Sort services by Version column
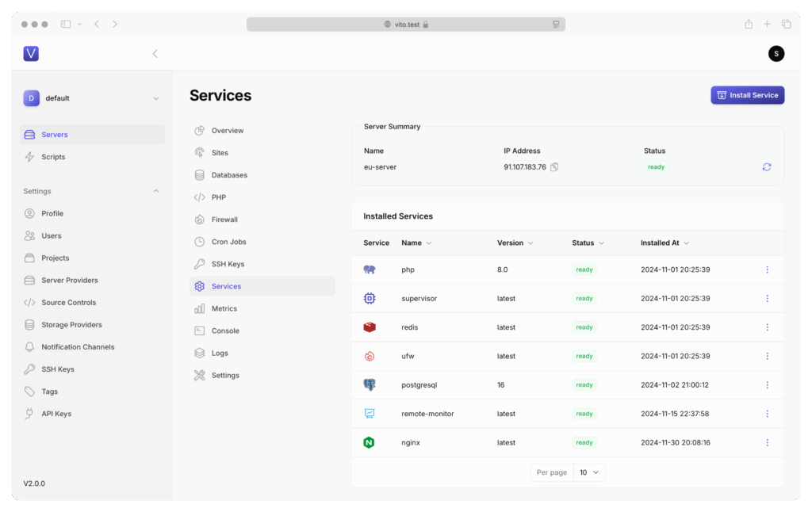Viewport: 812px width, 512px height. [x=515, y=243]
